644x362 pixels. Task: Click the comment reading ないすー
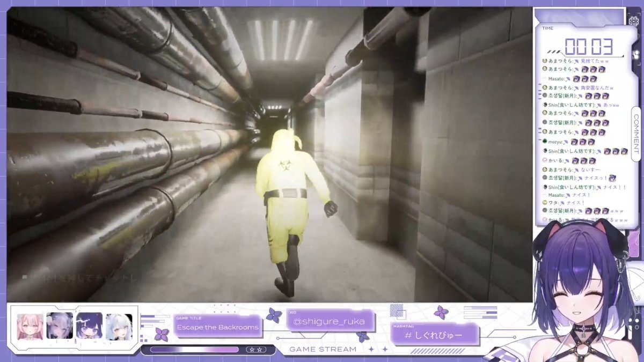pos(590,169)
